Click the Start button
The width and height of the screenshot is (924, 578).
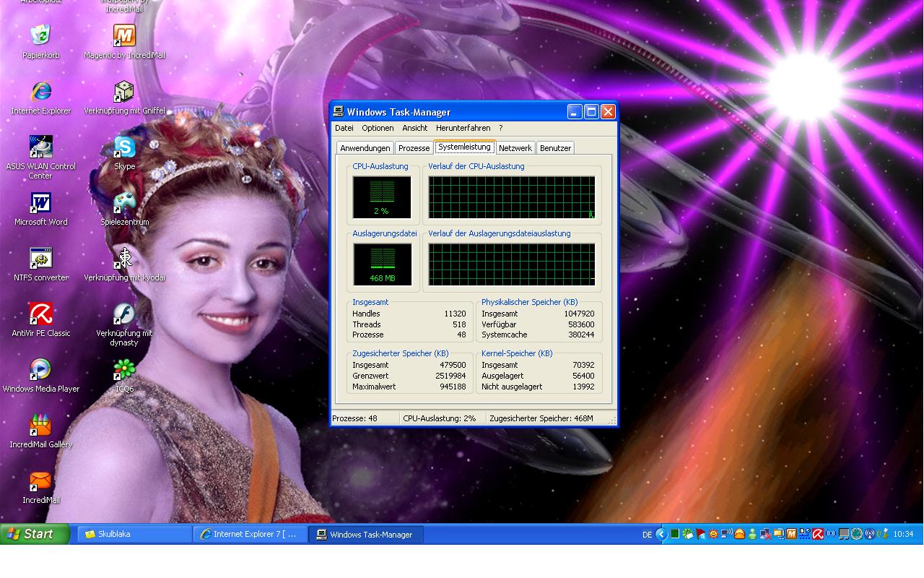coord(35,534)
